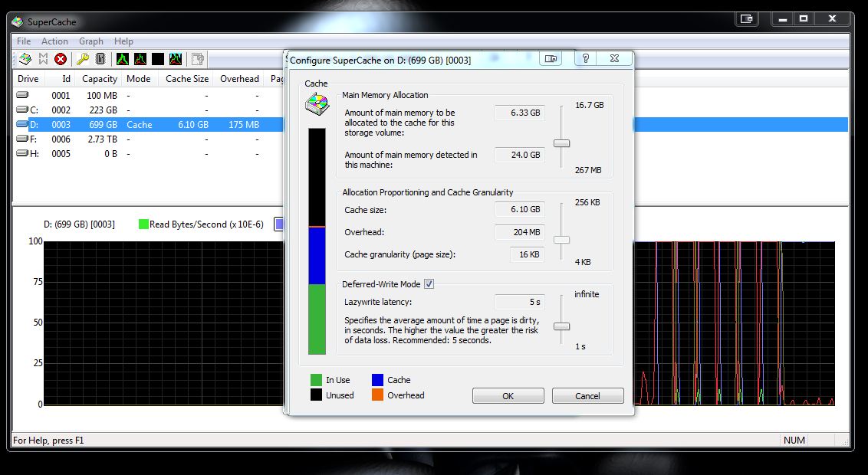Click the "infinite" latency slider label
The height and width of the screenshot is (475, 868).
pyautogui.click(x=587, y=294)
